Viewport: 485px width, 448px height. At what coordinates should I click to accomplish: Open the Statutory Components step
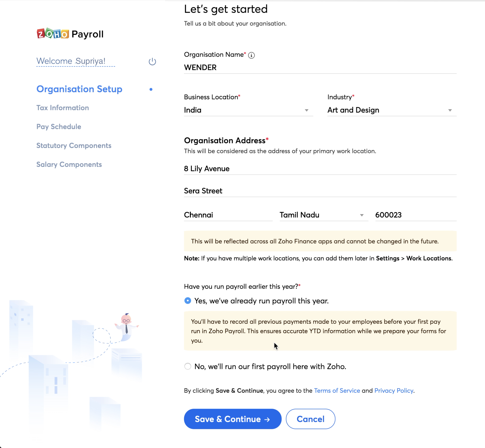click(x=74, y=145)
